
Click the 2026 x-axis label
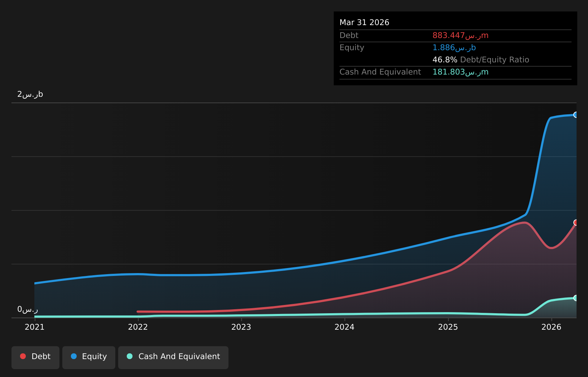click(x=551, y=327)
